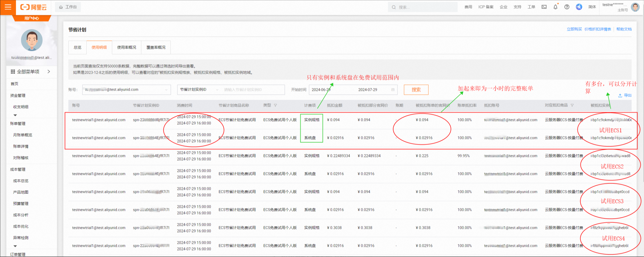Open the 价格折扣详情表 link
The height and width of the screenshot is (257, 644).
(x=598, y=29)
